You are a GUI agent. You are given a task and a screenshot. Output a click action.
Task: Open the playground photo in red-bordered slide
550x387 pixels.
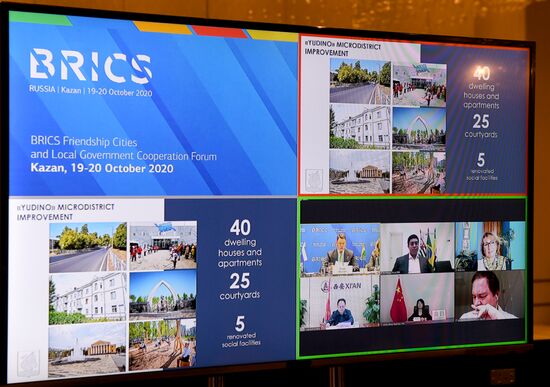pyautogui.click(x=419, y=172)
